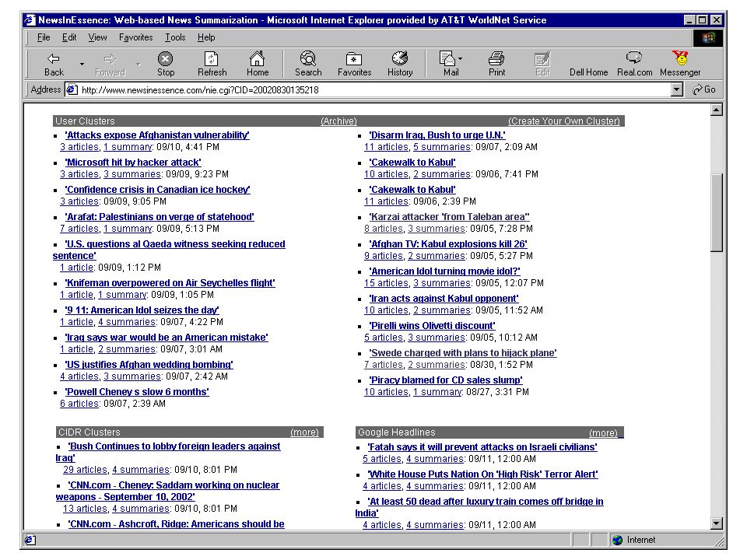Screen dimensions: 747x560
Task: Open more CIDR Clusters
Action: 304,432
